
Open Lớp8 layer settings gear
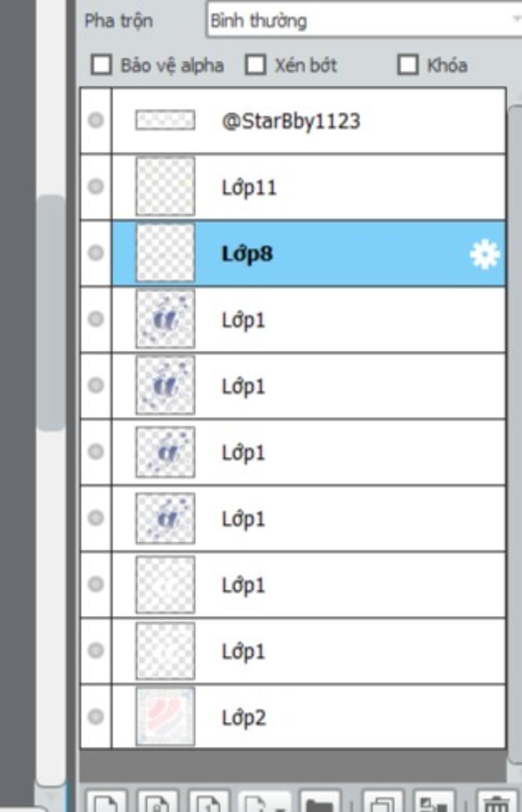[484, 254]
